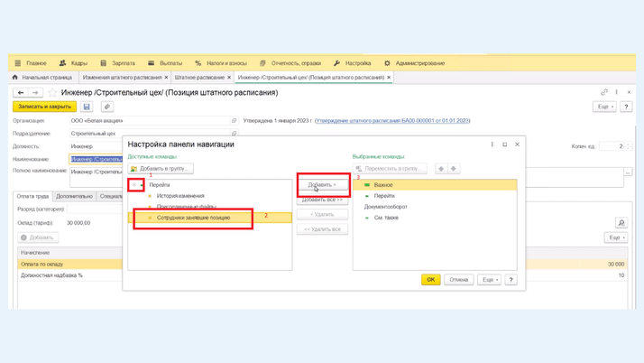Open the Еще menu in form header
644x363 pixels.
click(x=604, y=107)
